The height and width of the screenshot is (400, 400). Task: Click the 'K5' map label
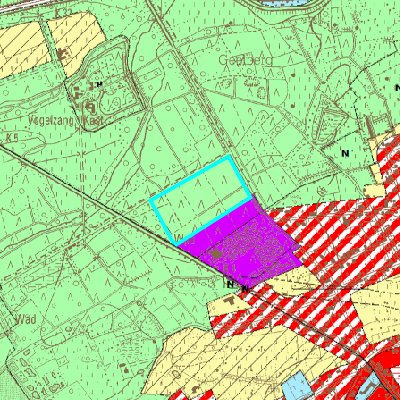click(x=13, y=138)
